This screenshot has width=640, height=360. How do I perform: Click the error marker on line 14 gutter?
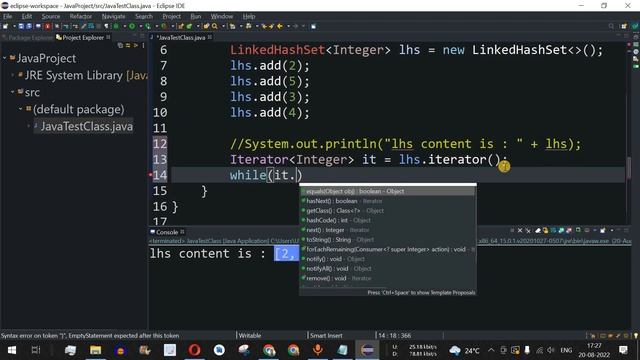pos(151,175)
